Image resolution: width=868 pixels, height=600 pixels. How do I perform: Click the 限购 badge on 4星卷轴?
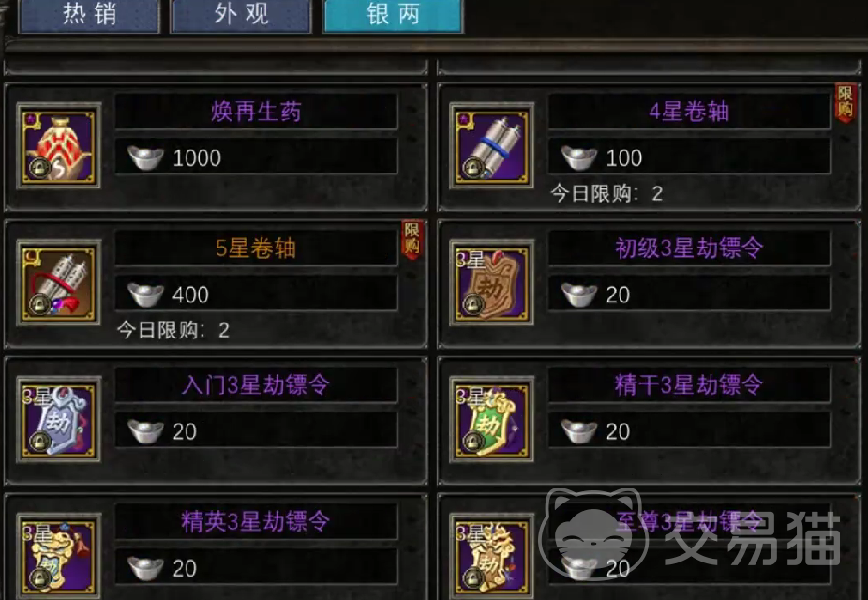point(845,102)
